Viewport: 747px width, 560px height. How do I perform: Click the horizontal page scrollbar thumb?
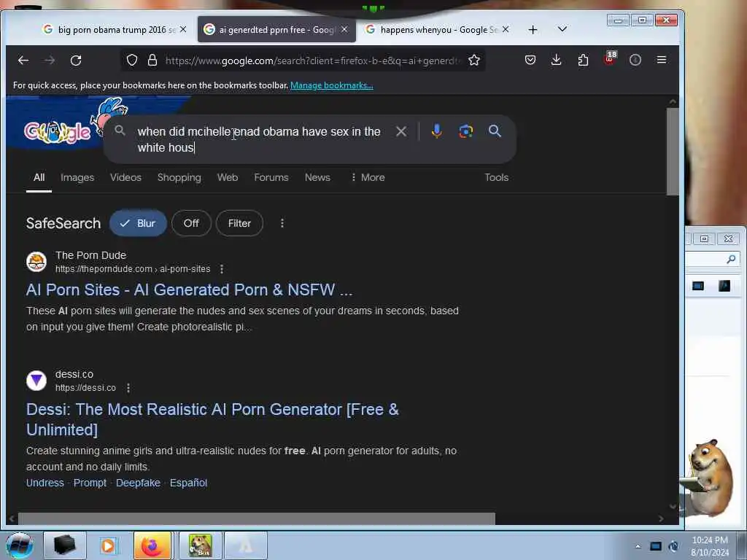coord(256,518)
